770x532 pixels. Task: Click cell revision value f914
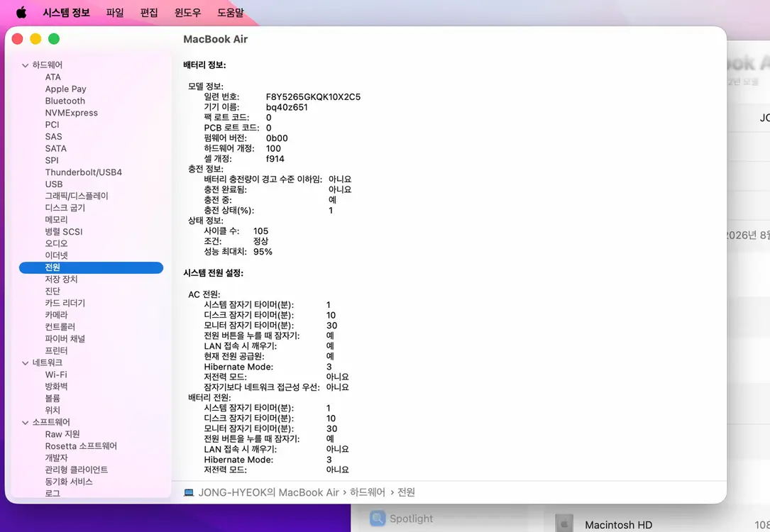275,158
